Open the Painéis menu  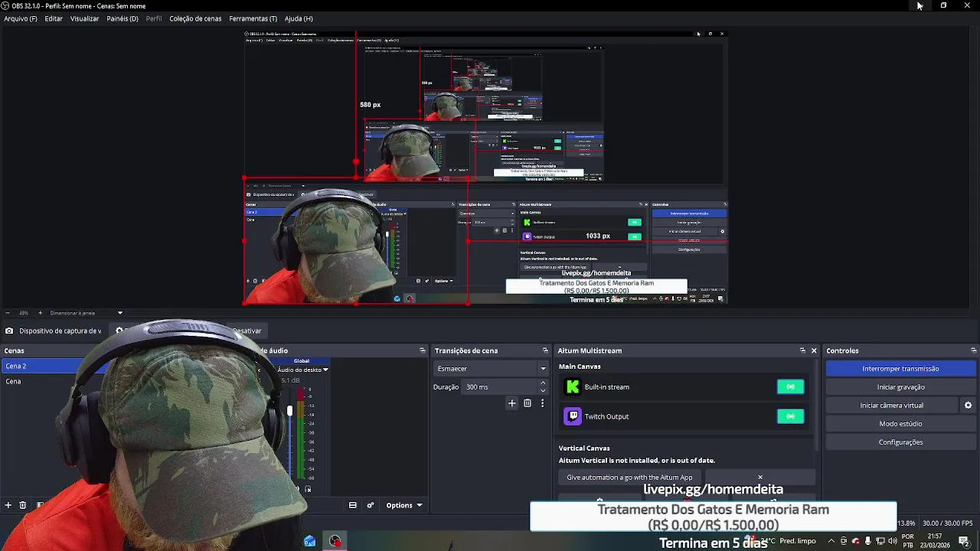click(122, 18)
